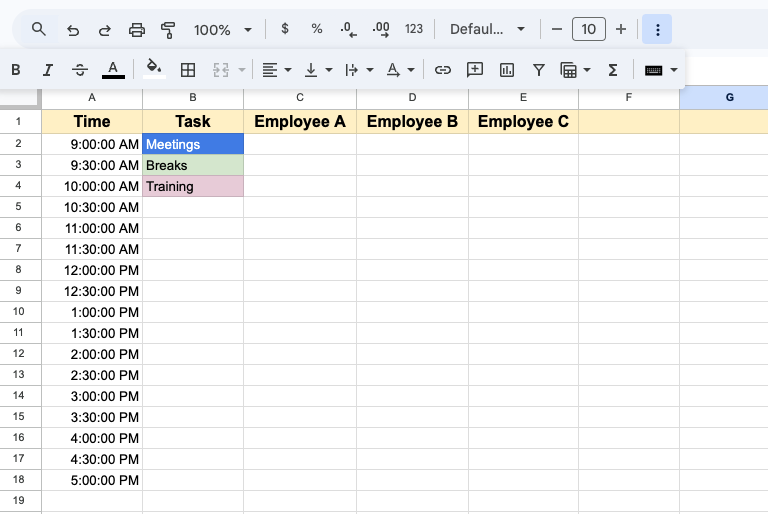The height and width of the screenshot is (514, 768).
Task: Select the 1:00:00 PM cell
Action: pos(92,312)
